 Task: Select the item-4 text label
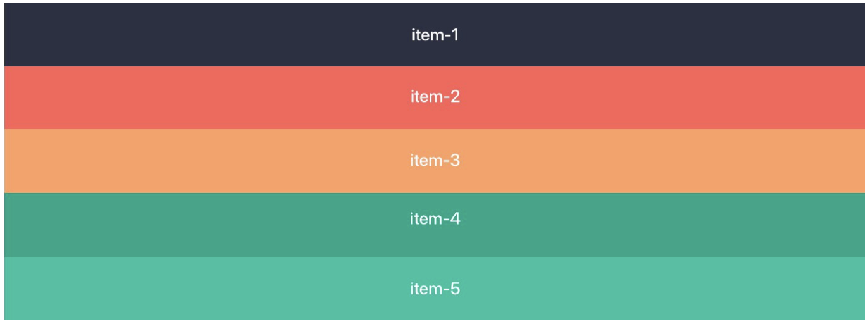[x=435, y=219]
